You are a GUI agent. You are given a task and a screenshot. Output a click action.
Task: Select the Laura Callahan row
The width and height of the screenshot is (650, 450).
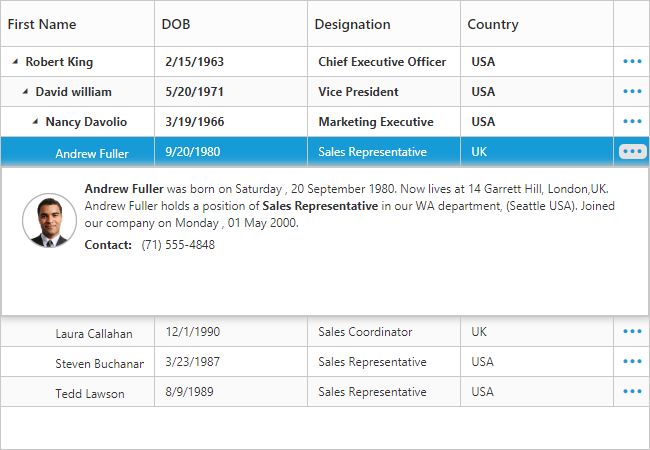[x=94, y=333]
